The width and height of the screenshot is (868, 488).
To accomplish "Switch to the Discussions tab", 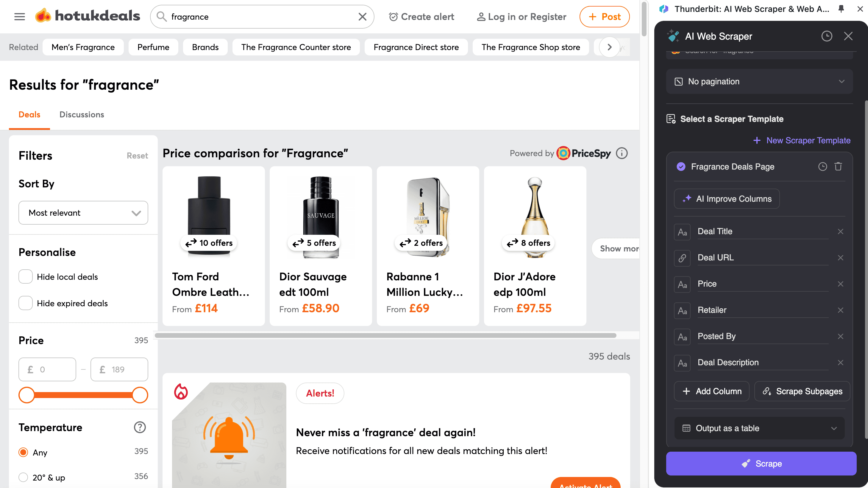I will pyautogui.click(x=82, y=115).
